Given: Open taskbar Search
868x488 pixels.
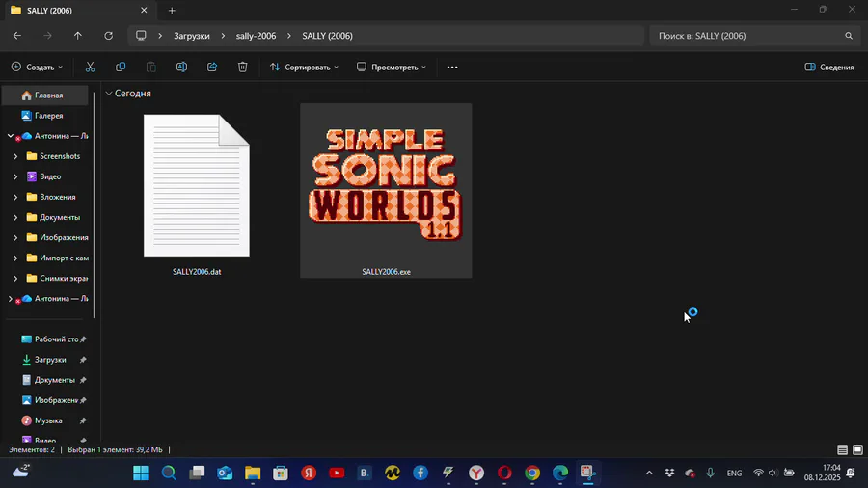Looking at the screenshot, I should tap(169, 473).
